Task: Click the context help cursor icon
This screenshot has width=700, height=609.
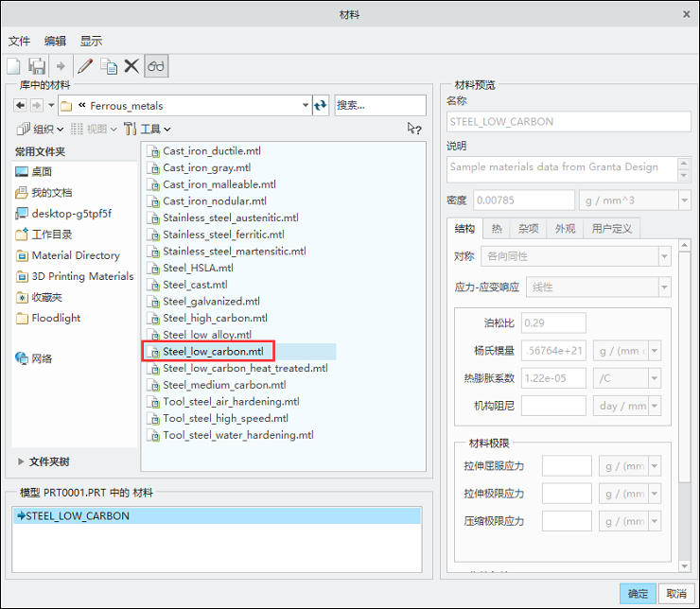Action: click(413, 129)
